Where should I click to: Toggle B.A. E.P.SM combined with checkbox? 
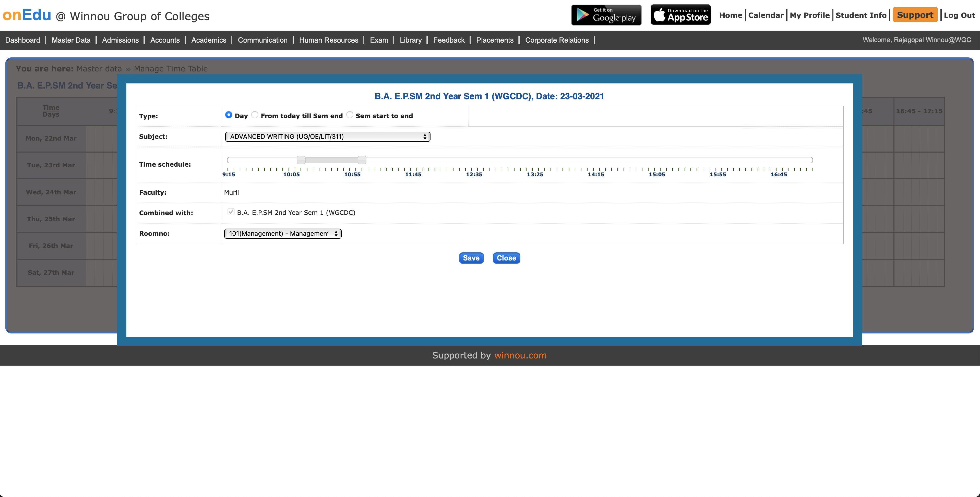click(231, 212)
